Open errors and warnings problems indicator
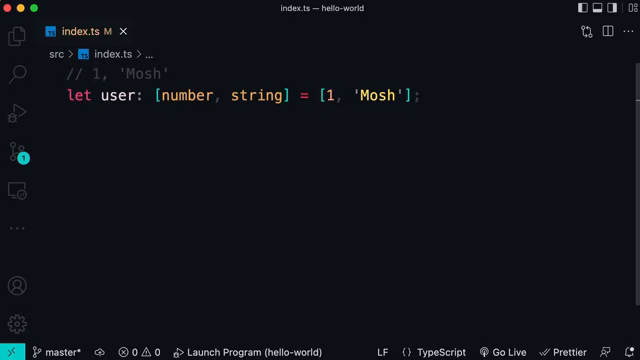640x360 pixels. [139, 352]
